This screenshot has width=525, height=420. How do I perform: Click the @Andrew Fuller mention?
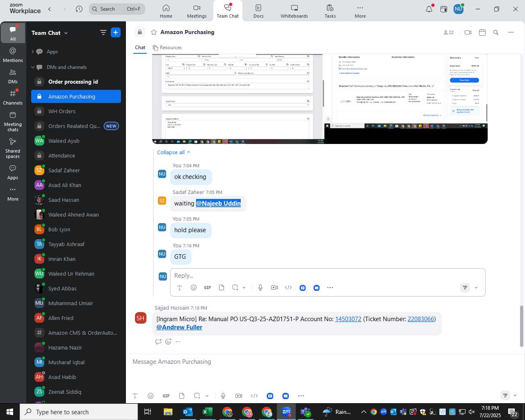click(x=179, y=327)
